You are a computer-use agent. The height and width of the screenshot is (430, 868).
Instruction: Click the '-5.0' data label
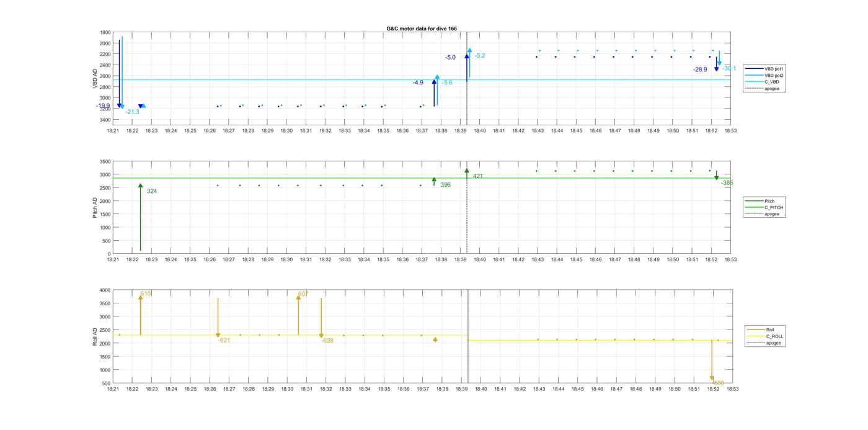pos(450,58)
